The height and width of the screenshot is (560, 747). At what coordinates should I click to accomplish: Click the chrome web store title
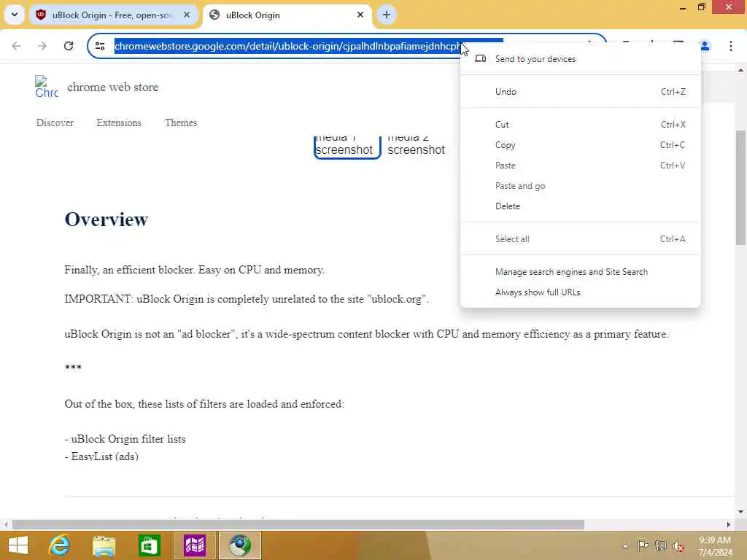[112, 87]
